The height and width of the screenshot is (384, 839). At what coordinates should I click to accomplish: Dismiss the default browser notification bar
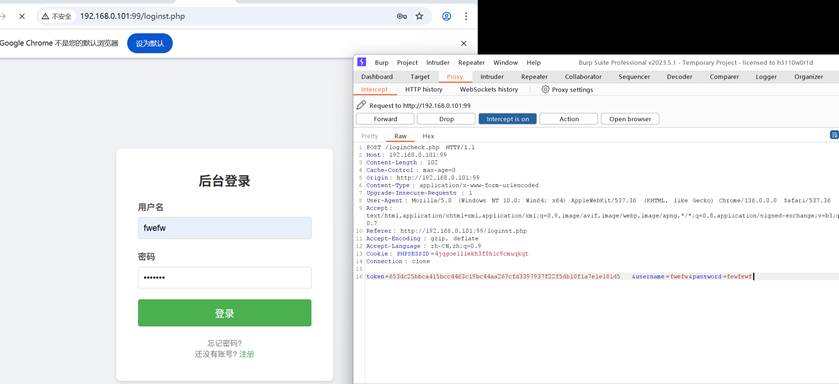(463, 43)
